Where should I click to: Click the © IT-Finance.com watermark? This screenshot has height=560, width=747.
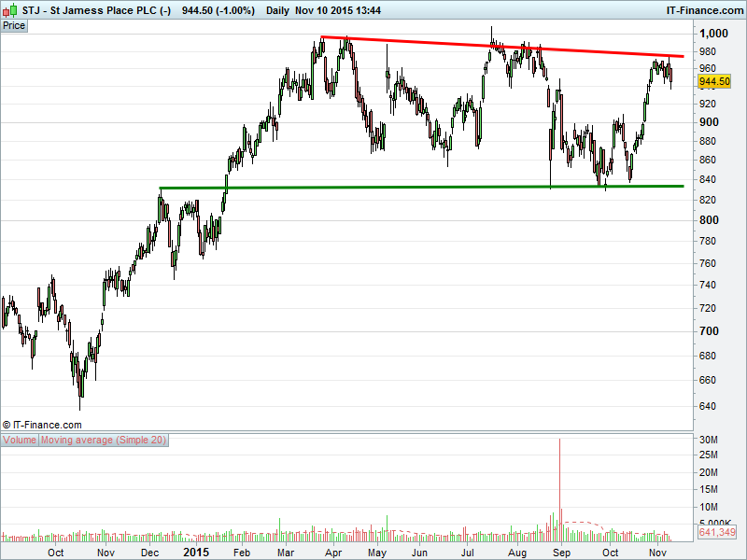[x=42, y=424]
